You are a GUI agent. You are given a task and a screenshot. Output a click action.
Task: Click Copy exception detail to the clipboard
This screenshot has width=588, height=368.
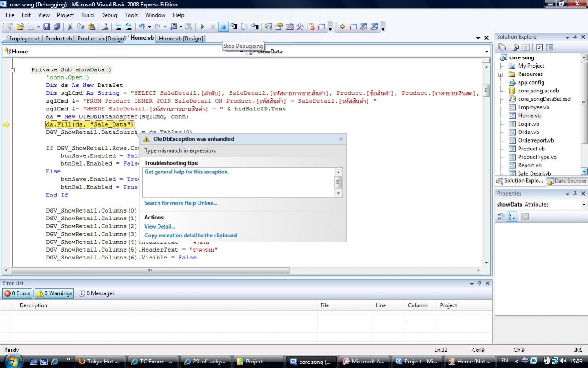point(190,235)
